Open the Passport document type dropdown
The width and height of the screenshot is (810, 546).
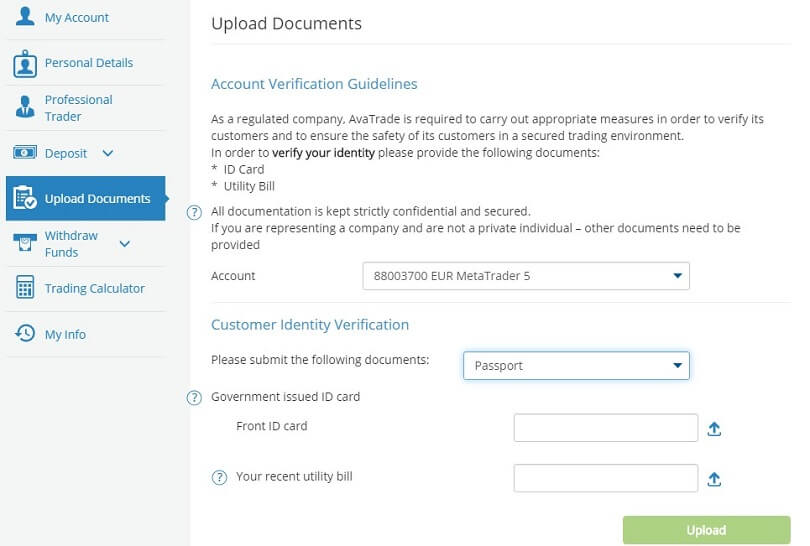click(576, 366)
